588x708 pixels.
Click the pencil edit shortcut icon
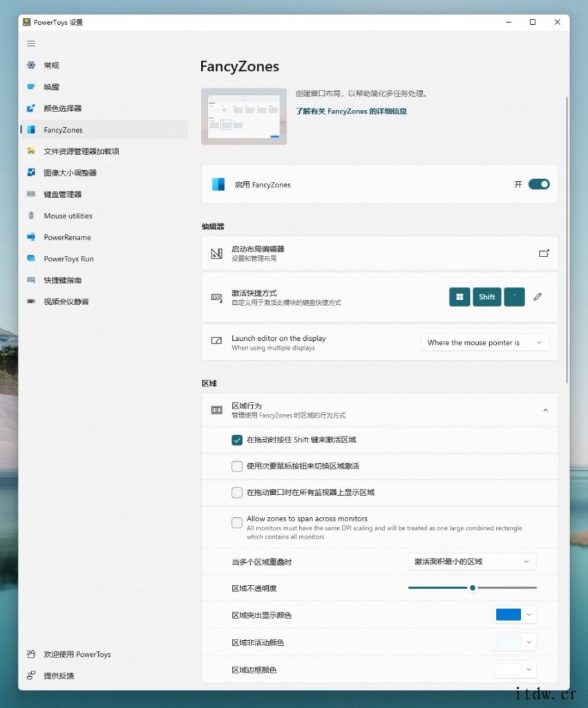pos(538,297)
